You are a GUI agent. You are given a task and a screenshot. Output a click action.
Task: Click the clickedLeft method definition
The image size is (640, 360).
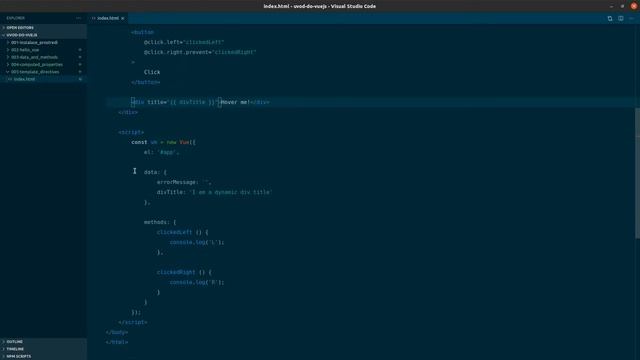coord(182,232)
